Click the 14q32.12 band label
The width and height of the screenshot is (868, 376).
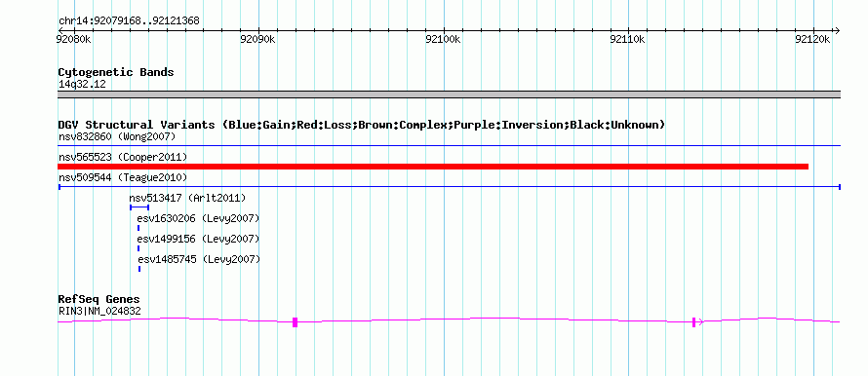pyautogui.click(x=82, y=85)
